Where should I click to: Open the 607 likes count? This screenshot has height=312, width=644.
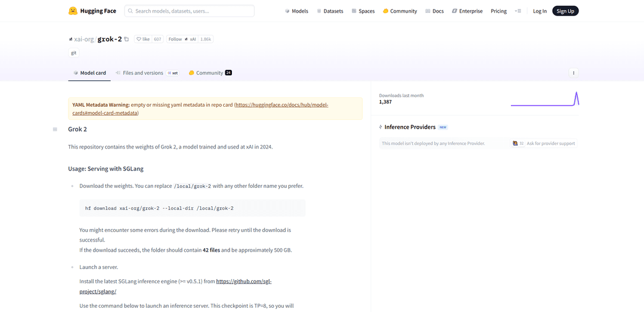pos(157,39)
